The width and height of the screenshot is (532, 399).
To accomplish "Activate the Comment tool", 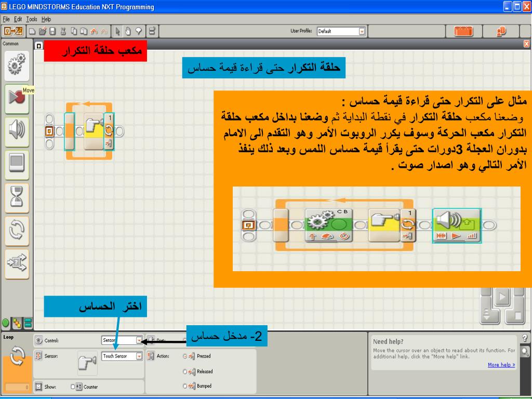I will [x=138, y=32].
